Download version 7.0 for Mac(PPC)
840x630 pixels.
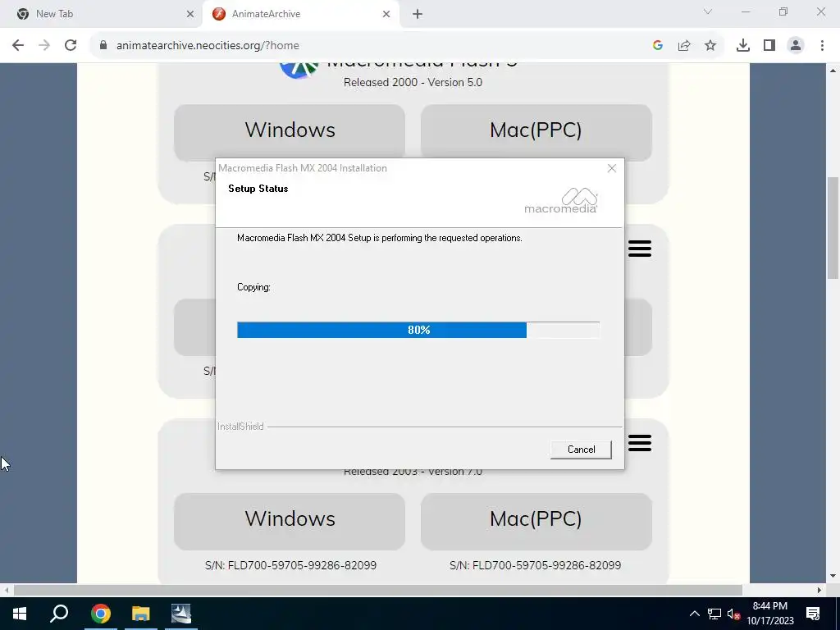pos(536,521)
